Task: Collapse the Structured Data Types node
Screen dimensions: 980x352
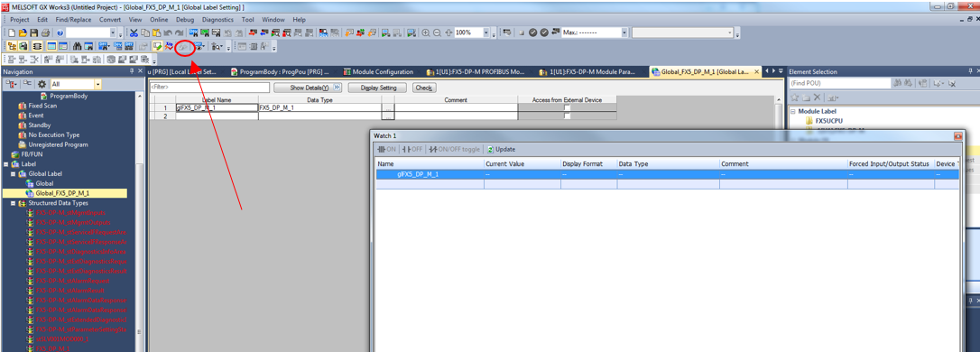Action: (14, 203)
